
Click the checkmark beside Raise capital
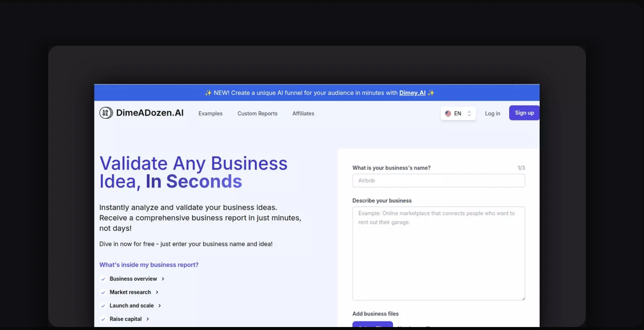(x=103, y=319)
